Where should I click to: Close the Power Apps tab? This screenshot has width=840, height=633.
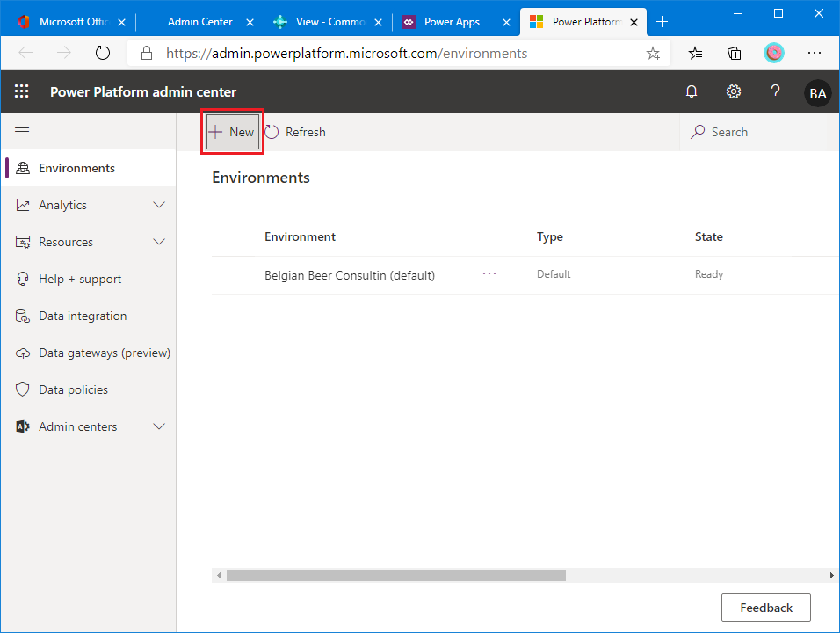pos(506,22)
